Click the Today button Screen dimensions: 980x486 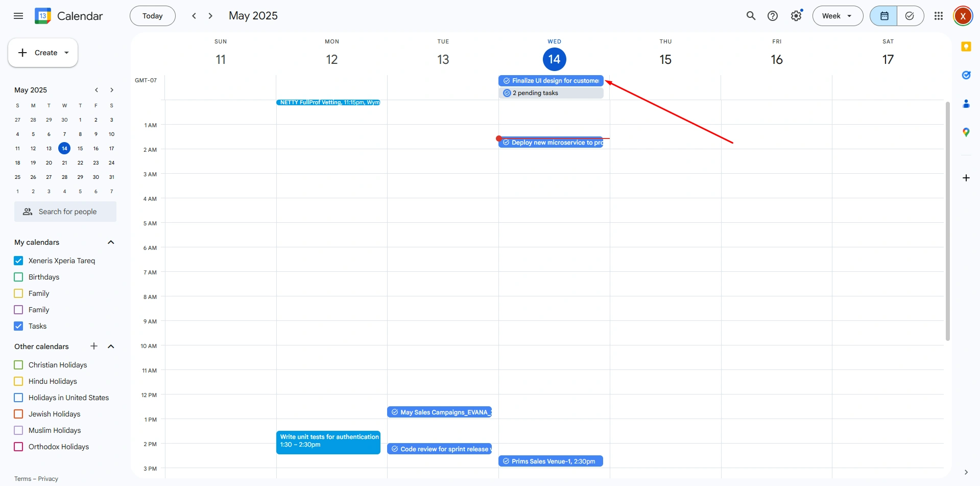[152, 16]
